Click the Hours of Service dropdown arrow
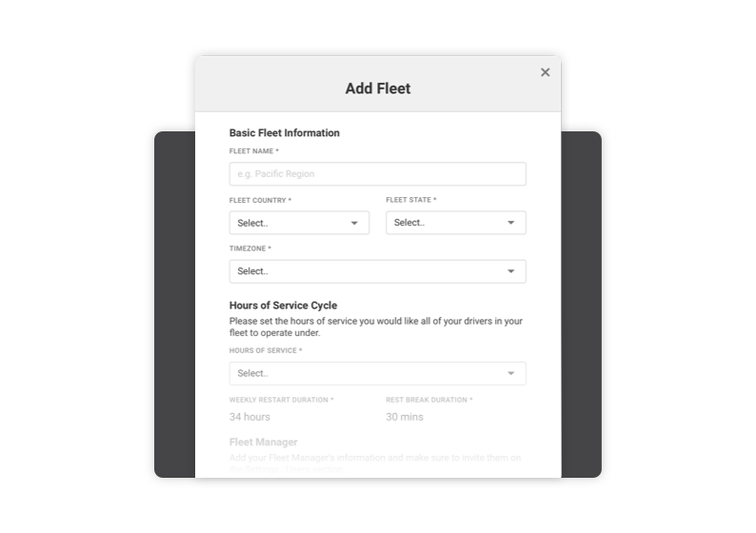Image resolution: width=756 pixels, height=533 pixels. click(x=511, y=374)
